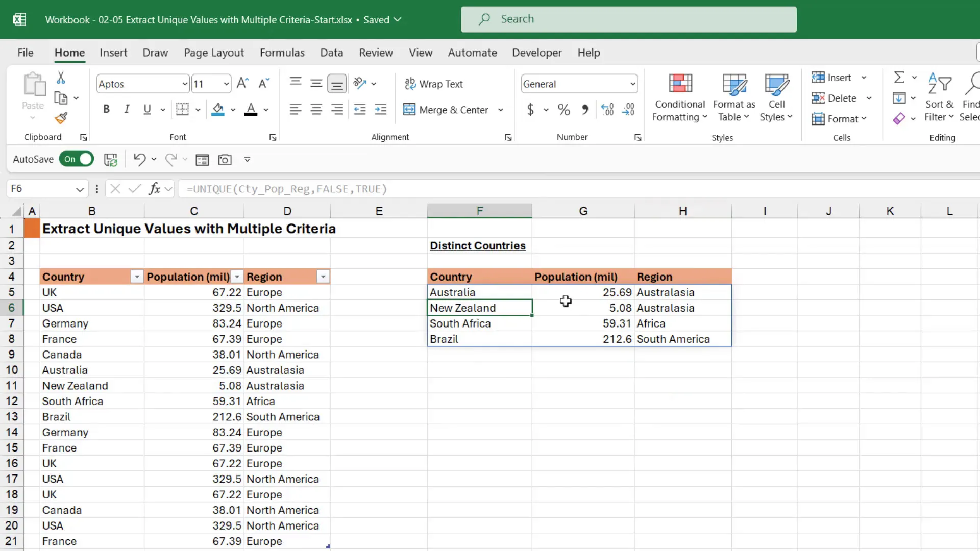Screen dimensions: 980x551
Task: Click the Orientation text angle icon
Action: (x=360, y=83)
